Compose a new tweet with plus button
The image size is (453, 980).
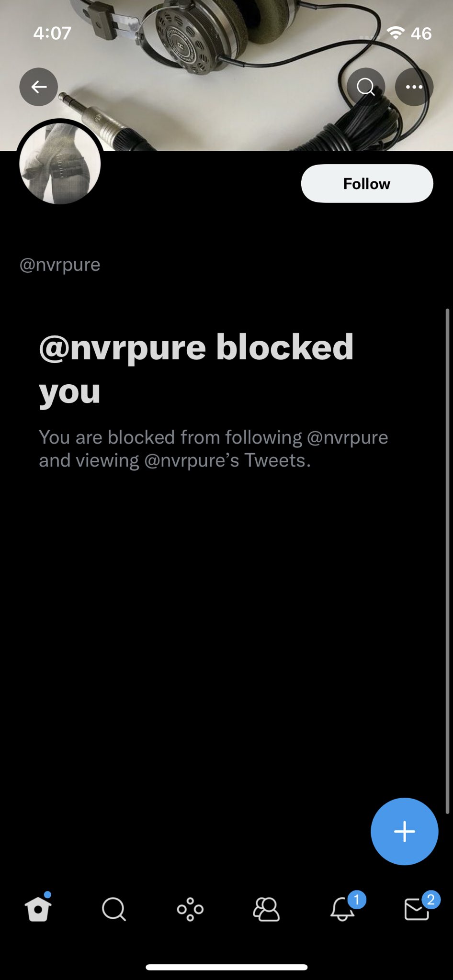tap(405, 831)
